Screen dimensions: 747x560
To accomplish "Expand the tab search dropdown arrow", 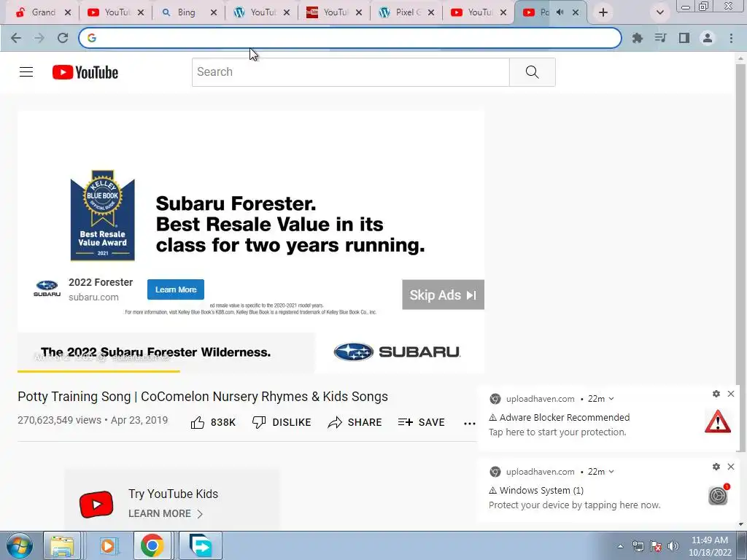I will tap(659, 12).
